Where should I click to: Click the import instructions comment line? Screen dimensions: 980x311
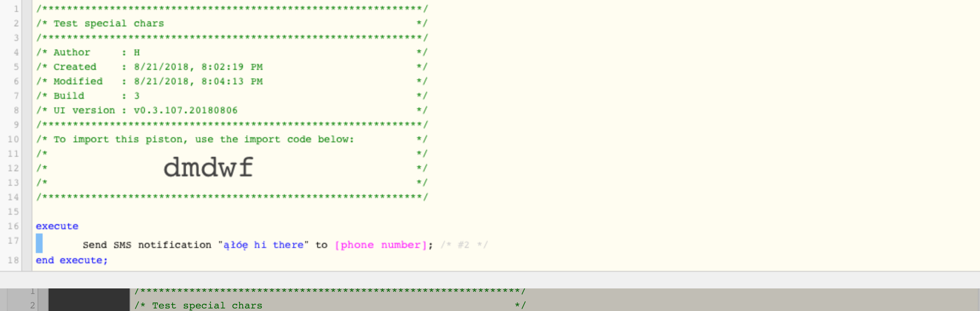tap(231, 139)
